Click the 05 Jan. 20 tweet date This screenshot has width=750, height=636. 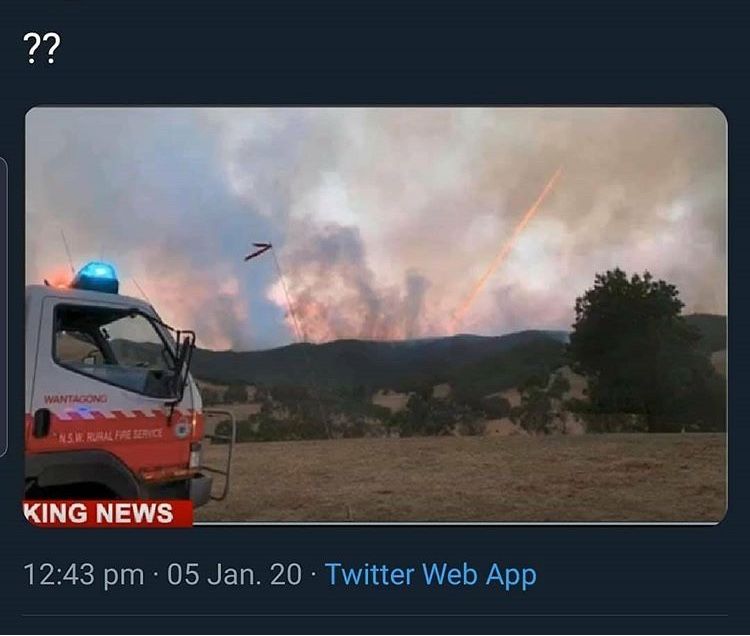click(x=234, y=574)
